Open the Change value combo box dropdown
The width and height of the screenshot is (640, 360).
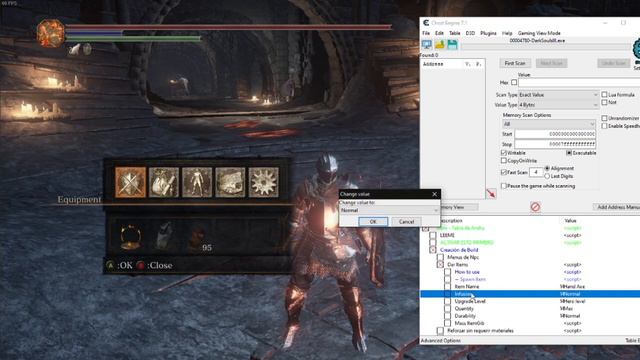[389, 210]
